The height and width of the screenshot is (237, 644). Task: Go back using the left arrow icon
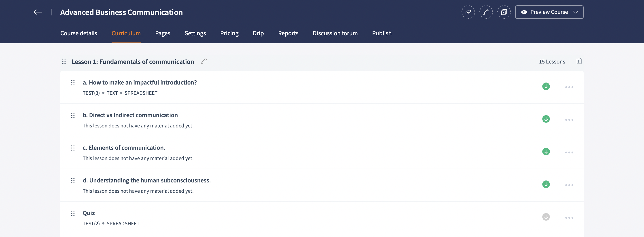[x=38, y=12]
